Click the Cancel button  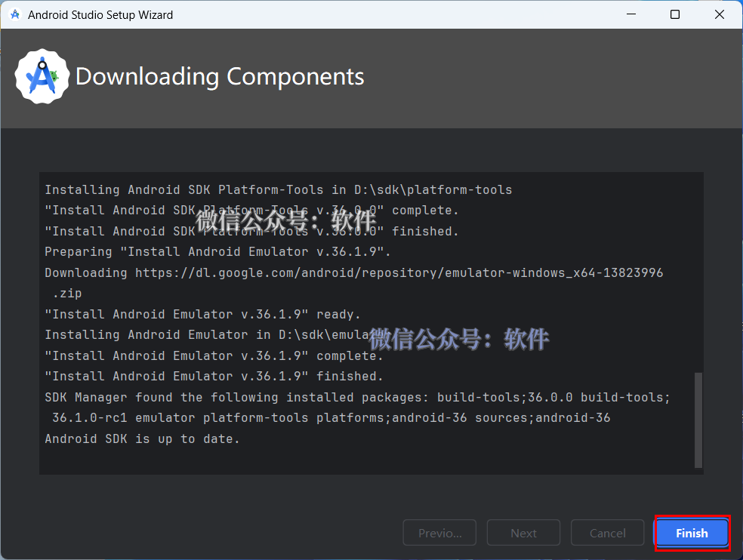608,533
